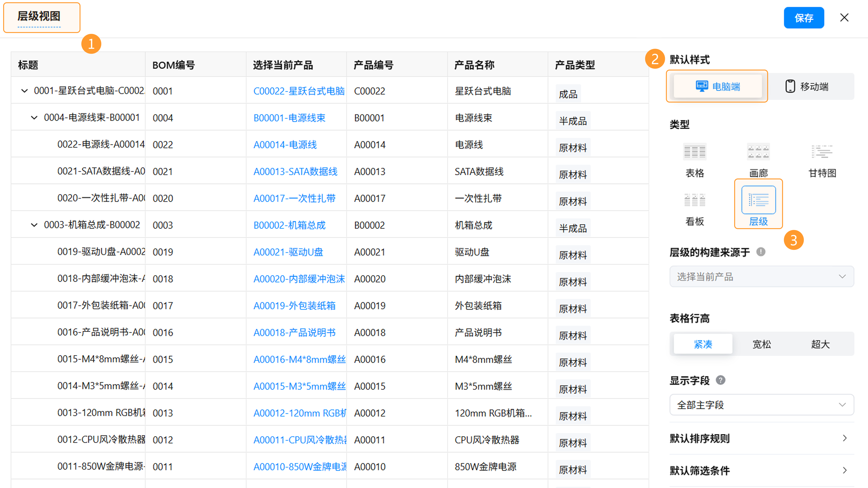Click info icon beside 层级的构建来源于
Screen dimensions: 868x488
click(761, 252)
